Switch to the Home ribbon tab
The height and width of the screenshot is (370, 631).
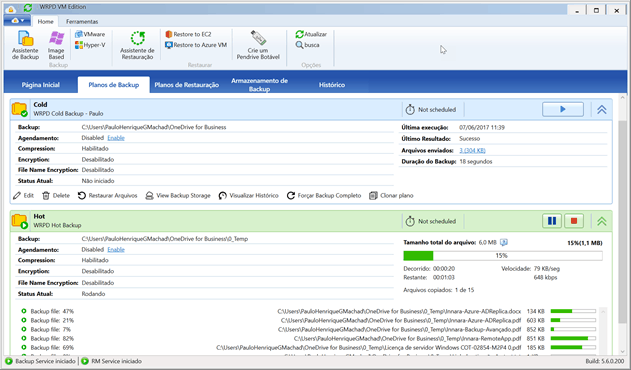point(45,21)
